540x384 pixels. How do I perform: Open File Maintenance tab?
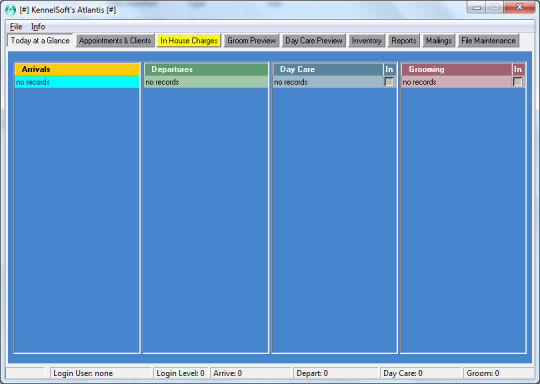(x=488, y=41)
